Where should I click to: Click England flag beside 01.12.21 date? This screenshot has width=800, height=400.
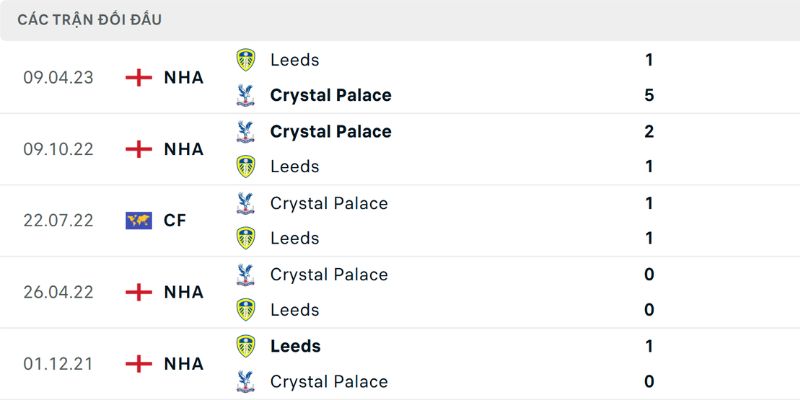click(x=138, y=364)
